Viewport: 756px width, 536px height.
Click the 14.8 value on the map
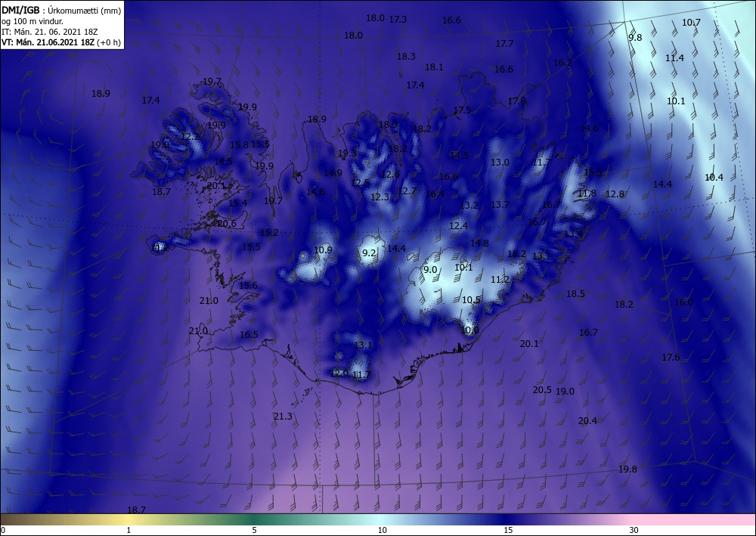pyautogui.click(x=479, y=243)
